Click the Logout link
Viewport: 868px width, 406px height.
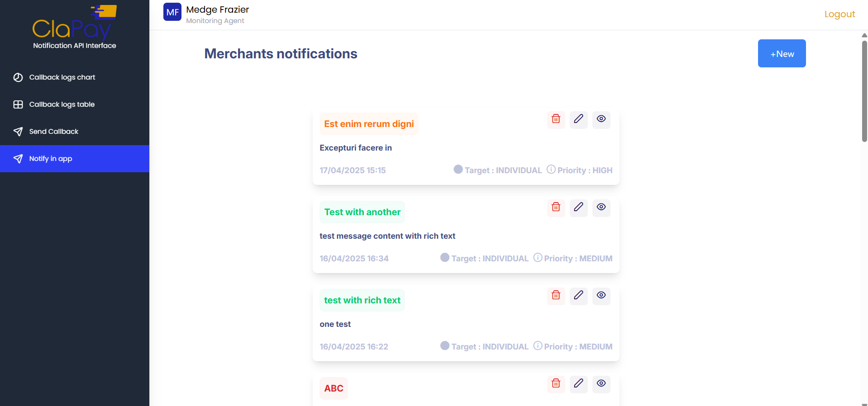pyautogui.click(x=839, y=14)
